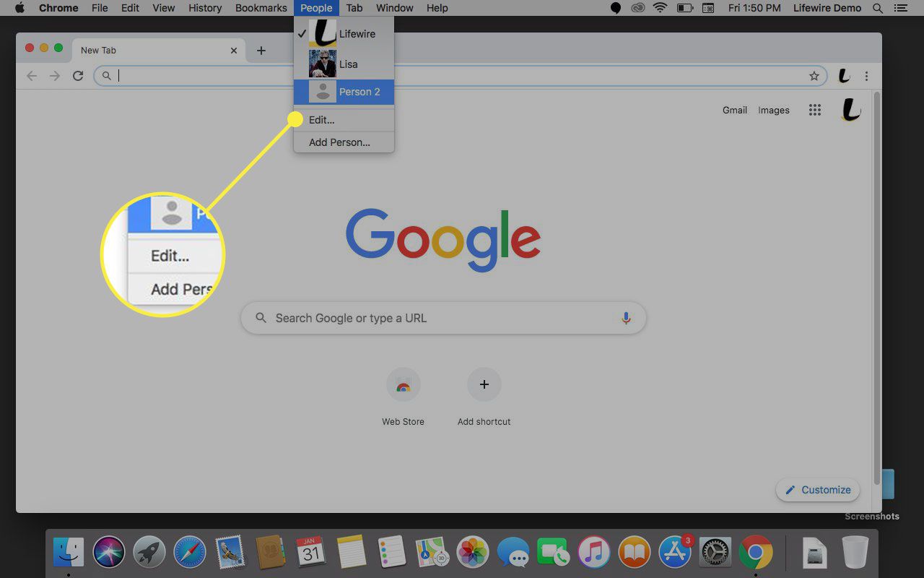Click the browser back arrow

[x=31, y=76]
